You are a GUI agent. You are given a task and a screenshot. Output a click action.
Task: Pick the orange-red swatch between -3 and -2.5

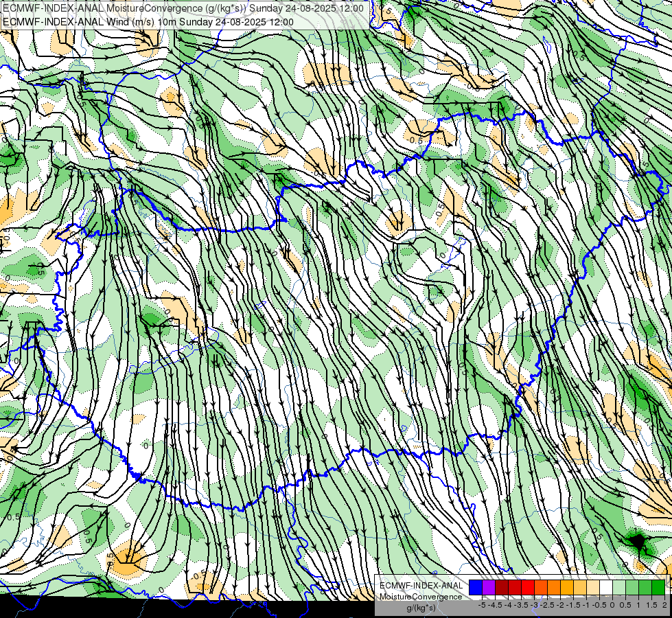541,588
